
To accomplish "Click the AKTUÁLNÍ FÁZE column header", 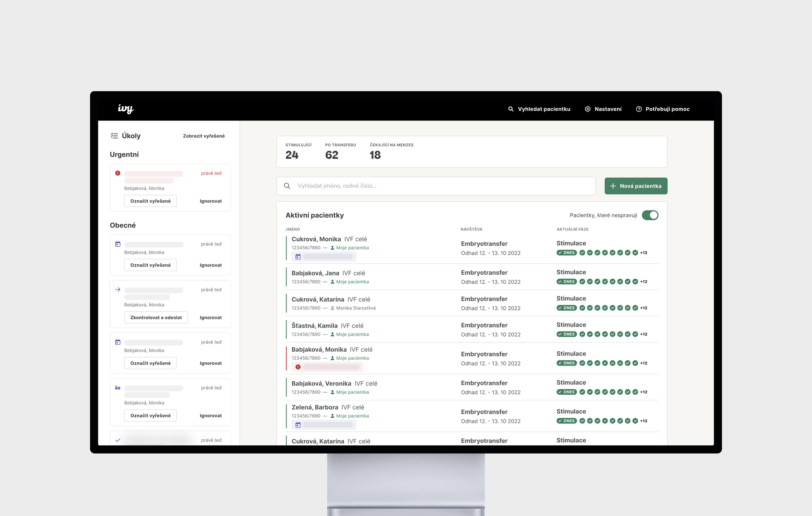I will 572,229.
